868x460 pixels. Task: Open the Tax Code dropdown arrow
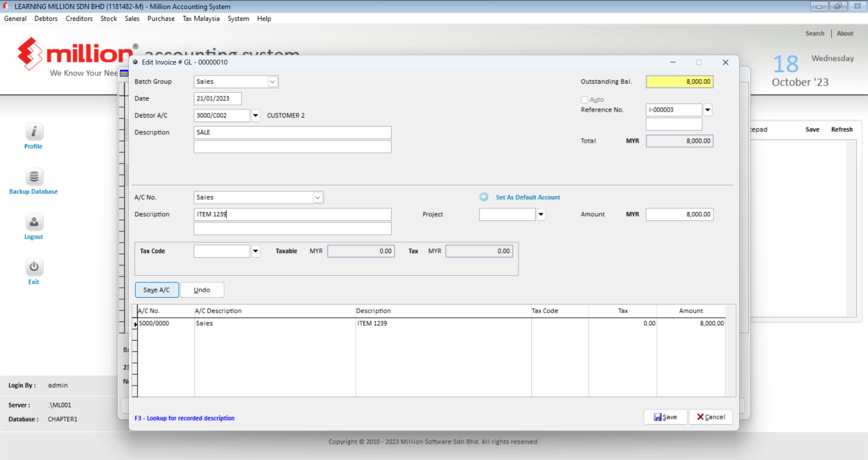[x=255, y=251]
